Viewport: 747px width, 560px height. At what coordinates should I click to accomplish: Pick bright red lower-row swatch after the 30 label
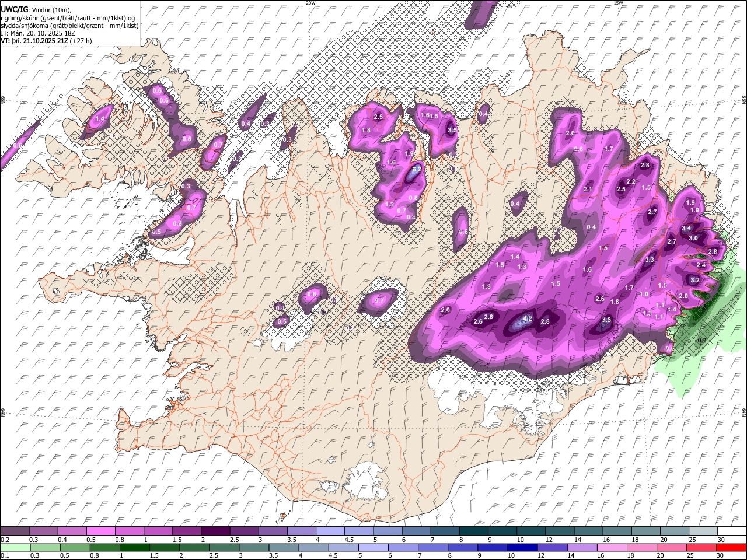[x=731, y=547]
